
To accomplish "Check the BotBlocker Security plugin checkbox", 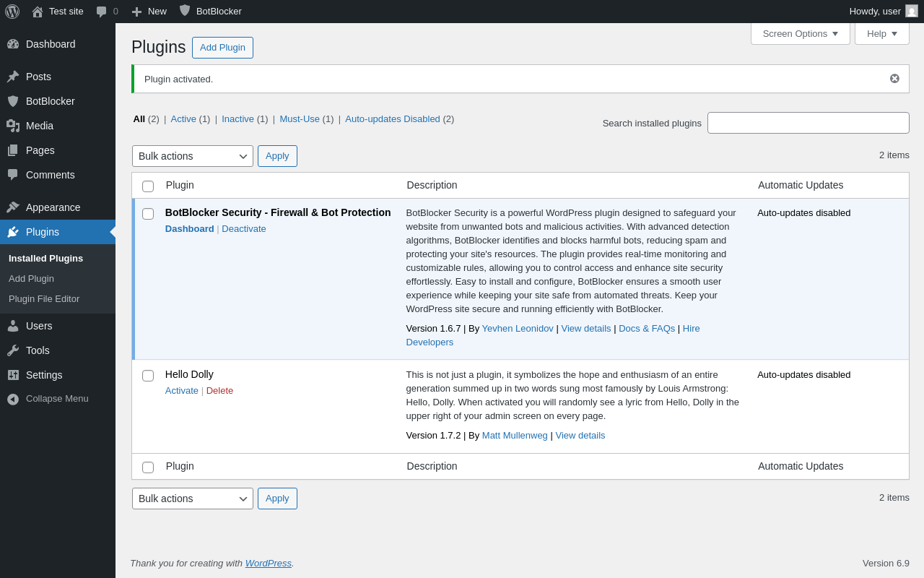I will 148,214.
